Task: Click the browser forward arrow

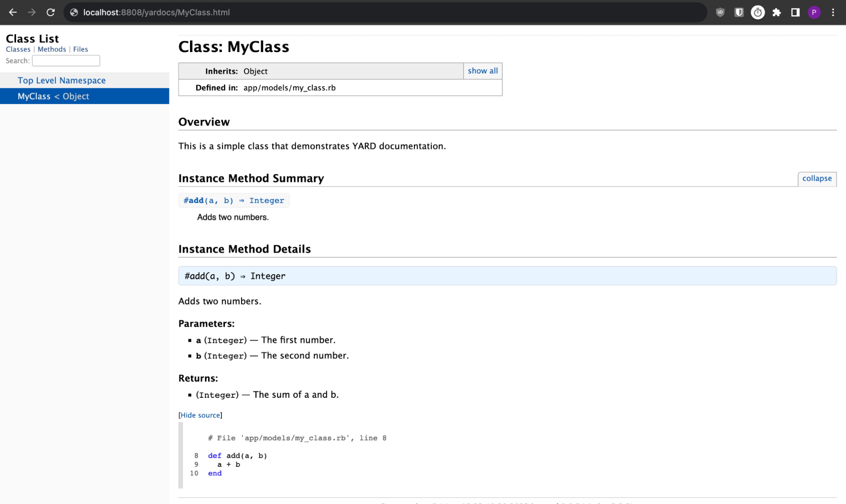Action: coord(32,12)
